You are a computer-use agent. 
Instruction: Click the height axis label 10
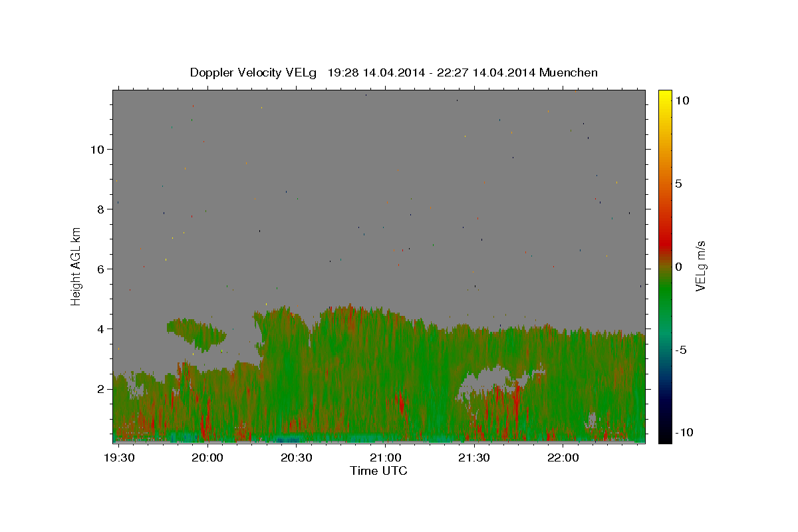99,150
